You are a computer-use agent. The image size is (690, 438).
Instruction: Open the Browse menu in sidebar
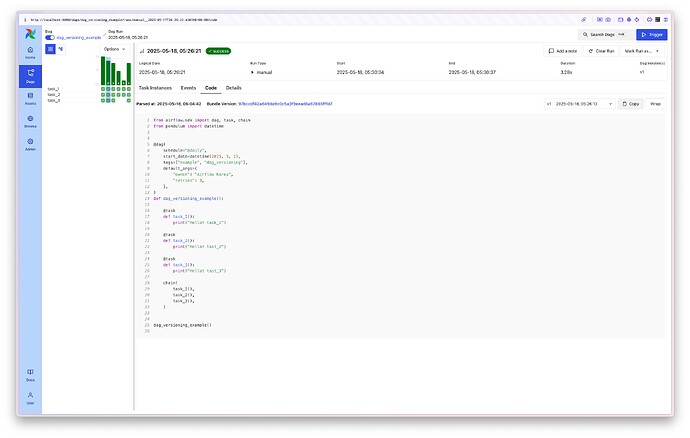coord(30,120)
